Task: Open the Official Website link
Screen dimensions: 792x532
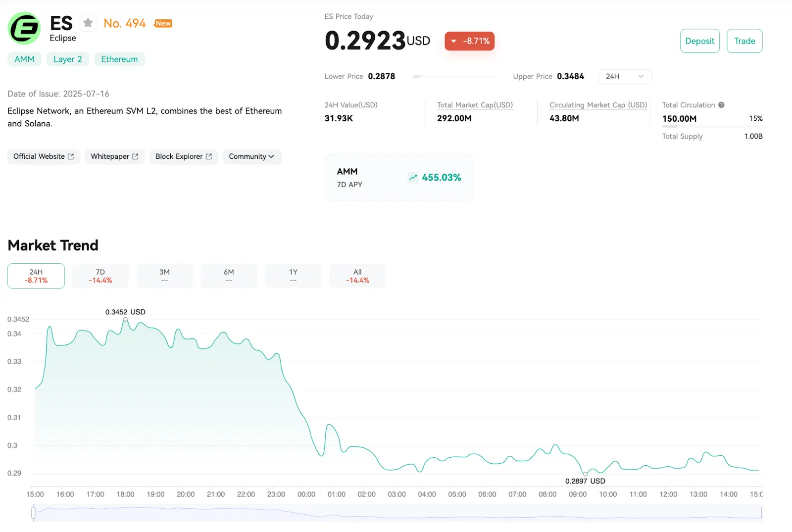Action: point(44,156)
